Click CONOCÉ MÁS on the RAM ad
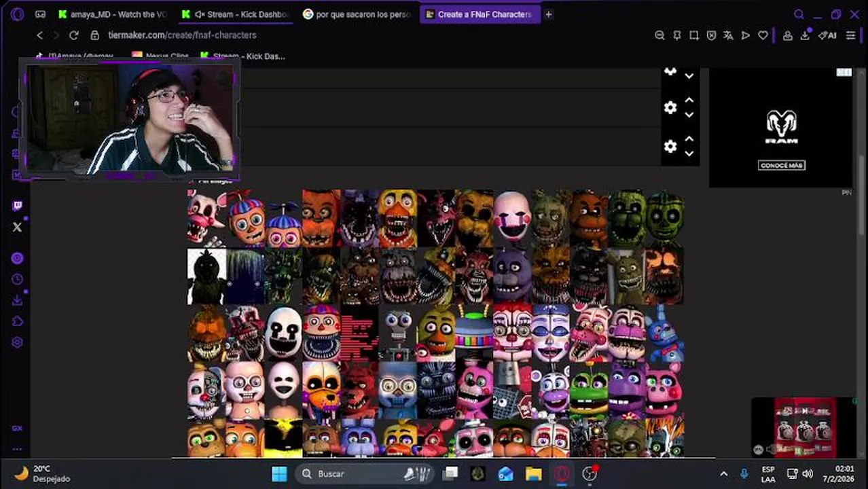 pyautogui.click(x=782, y=165)
